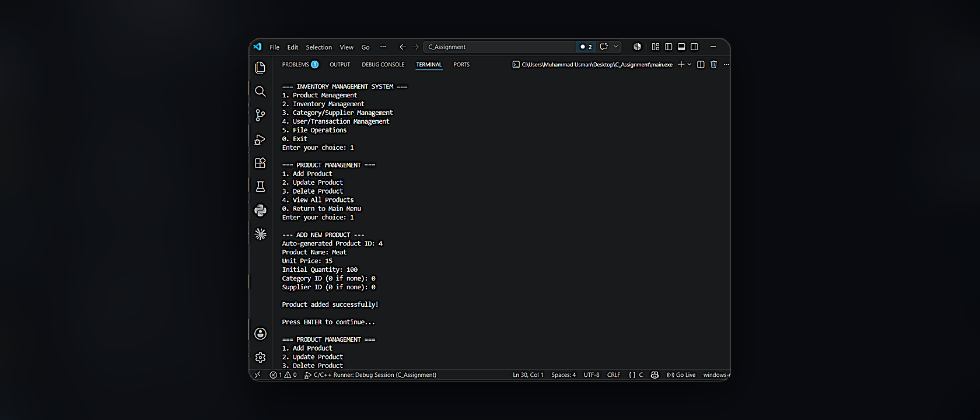
Task: Open the Go menu
Action: click(365, 47)
